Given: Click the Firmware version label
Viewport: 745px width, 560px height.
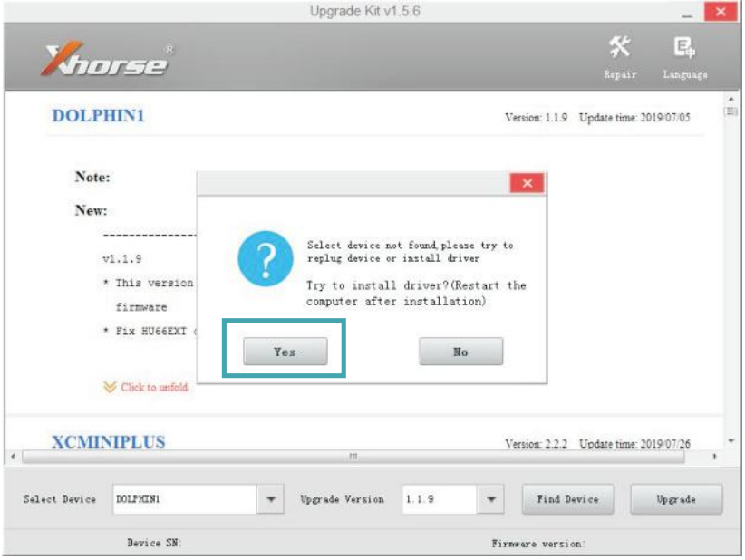Looking at the screenshot, I should 538,544.
